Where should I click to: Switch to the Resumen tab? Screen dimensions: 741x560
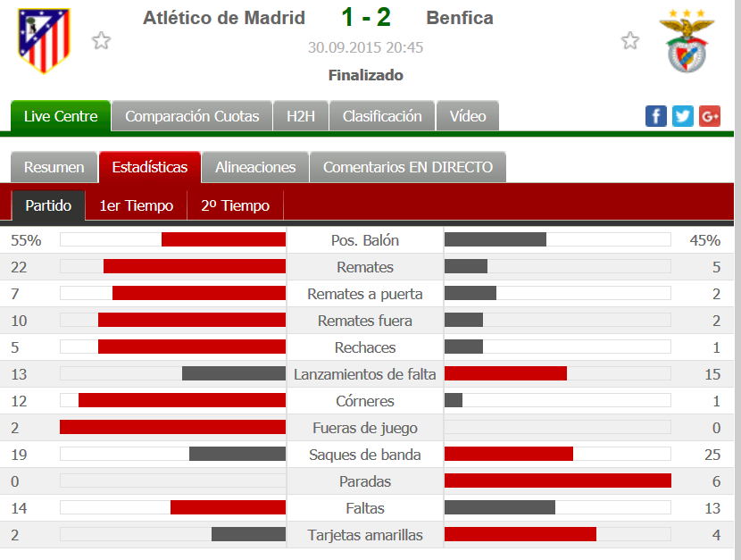point(54,167)
